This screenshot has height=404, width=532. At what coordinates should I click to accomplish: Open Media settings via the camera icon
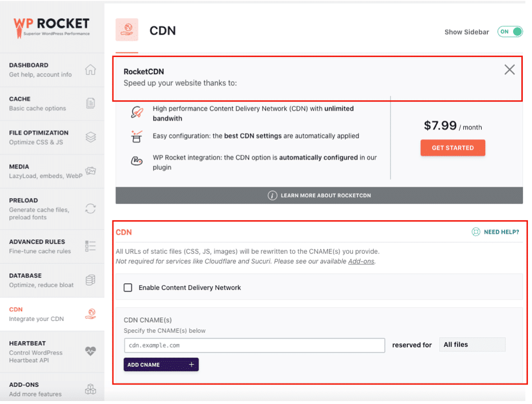91,171
